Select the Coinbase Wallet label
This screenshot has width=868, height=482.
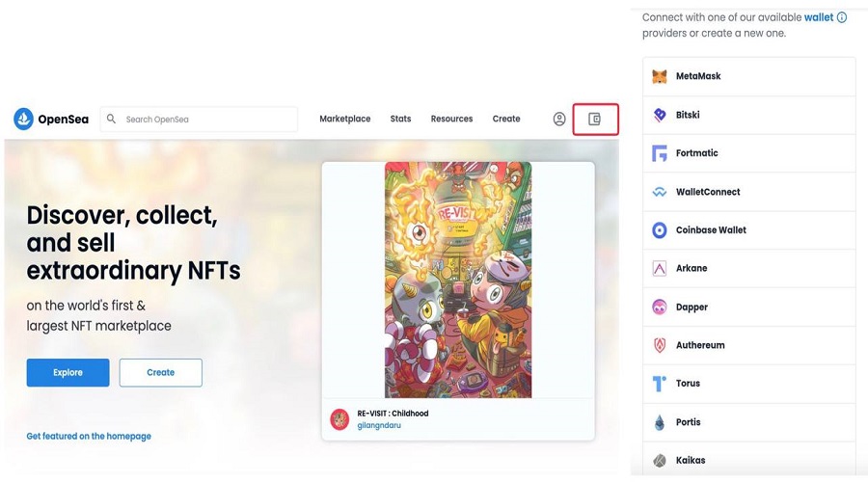click(711, 230)
